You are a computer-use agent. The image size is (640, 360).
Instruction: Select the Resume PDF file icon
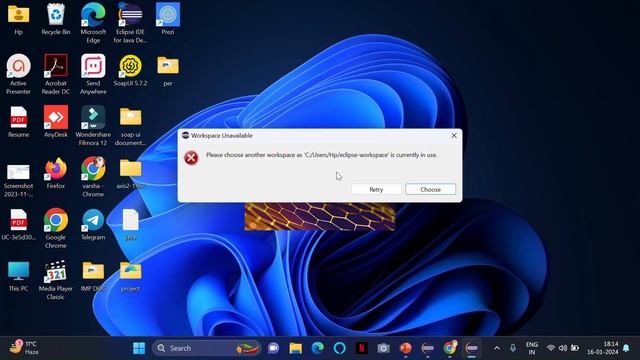tap(18, 122)
